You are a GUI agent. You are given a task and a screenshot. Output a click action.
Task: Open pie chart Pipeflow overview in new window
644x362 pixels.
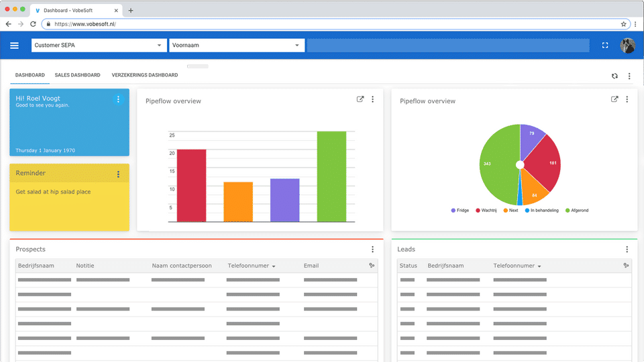(x=614, y=99)
